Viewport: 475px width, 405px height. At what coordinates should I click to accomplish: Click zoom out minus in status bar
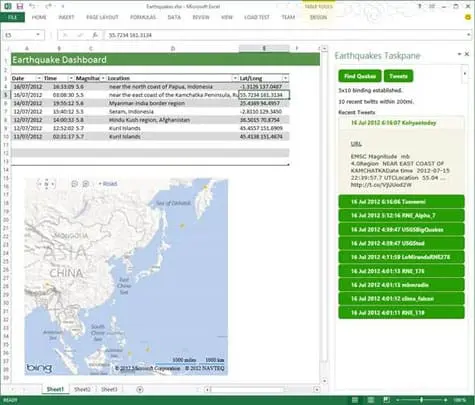tap(398, 400)
